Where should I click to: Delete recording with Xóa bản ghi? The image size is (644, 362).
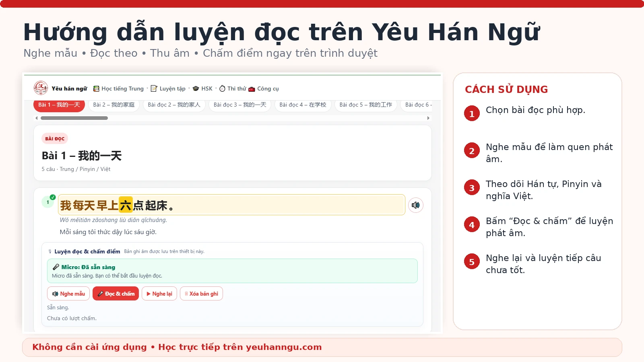(x=201, y=294)
